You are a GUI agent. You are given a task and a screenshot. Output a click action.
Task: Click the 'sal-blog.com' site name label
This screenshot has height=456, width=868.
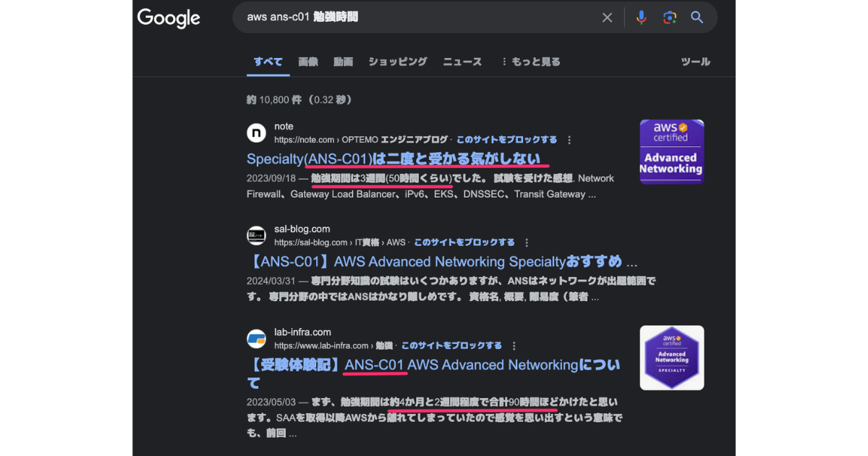pos(302,229)
